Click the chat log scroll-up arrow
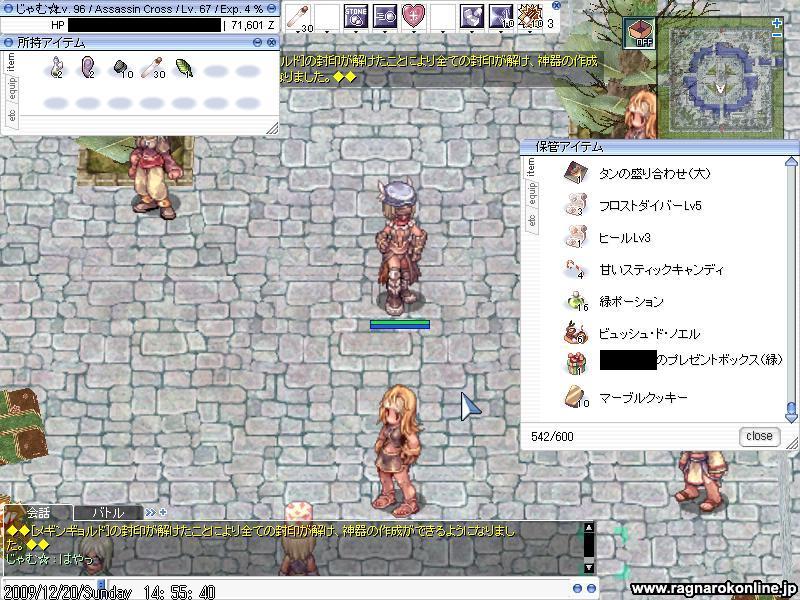Viewport: 800px width, 600px height. tap(589, 528)
